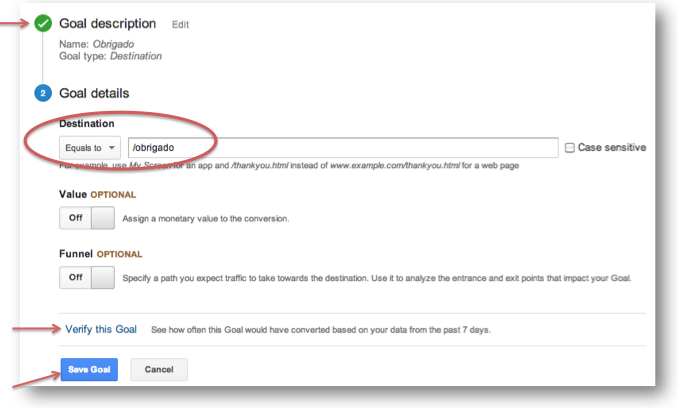
Task: Expand the "Equals to" match type dropdown
Action: [x=91, y=148]
